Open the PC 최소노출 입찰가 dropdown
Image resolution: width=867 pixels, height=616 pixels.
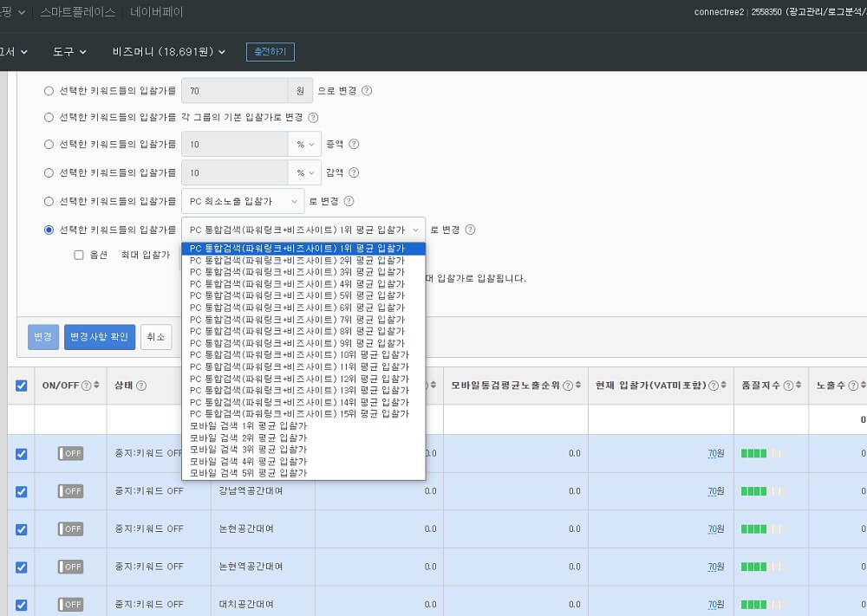[242, 201]
